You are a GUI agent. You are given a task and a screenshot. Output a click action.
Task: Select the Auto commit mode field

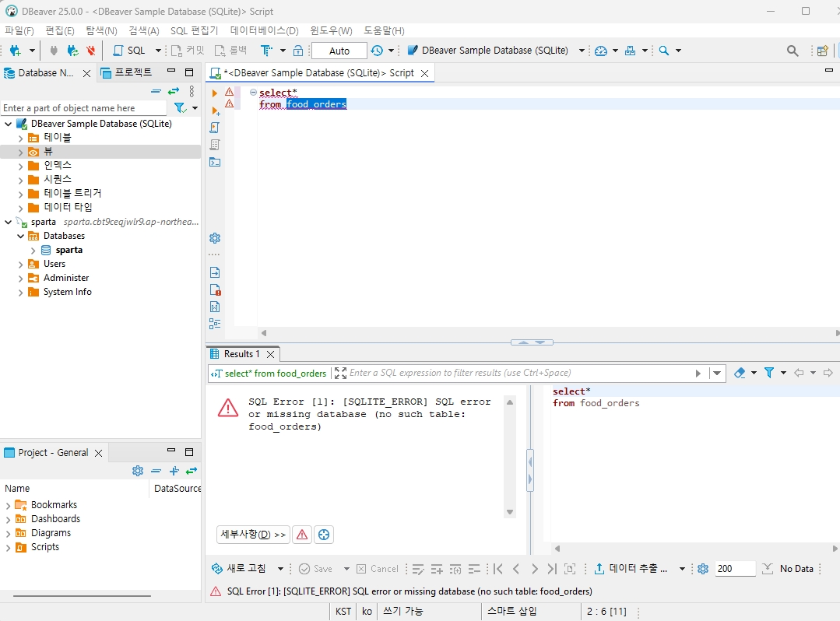coord(339,51)
